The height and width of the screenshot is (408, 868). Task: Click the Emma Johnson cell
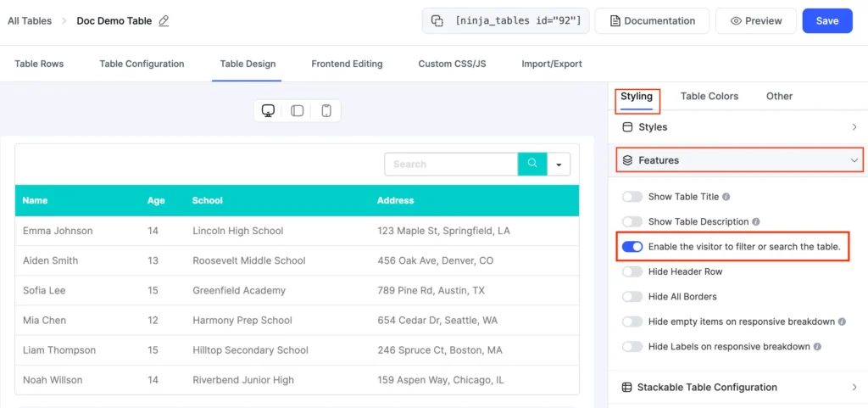pyautogui.click(x=58, y=231)
